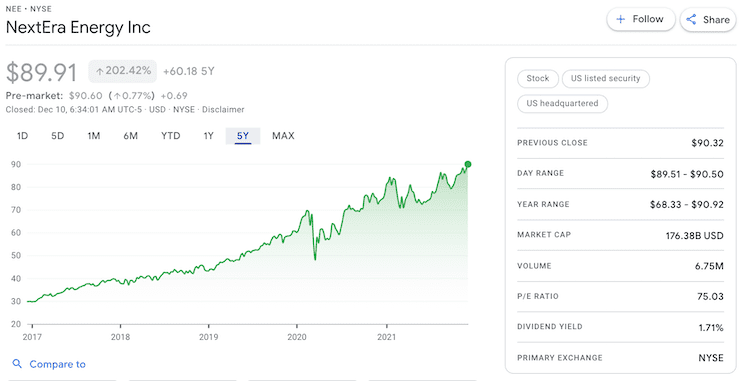Click the Year Range value $68.33 - $90.92
Viewport: 750px width, 381px height.
[x=686, y=205]
